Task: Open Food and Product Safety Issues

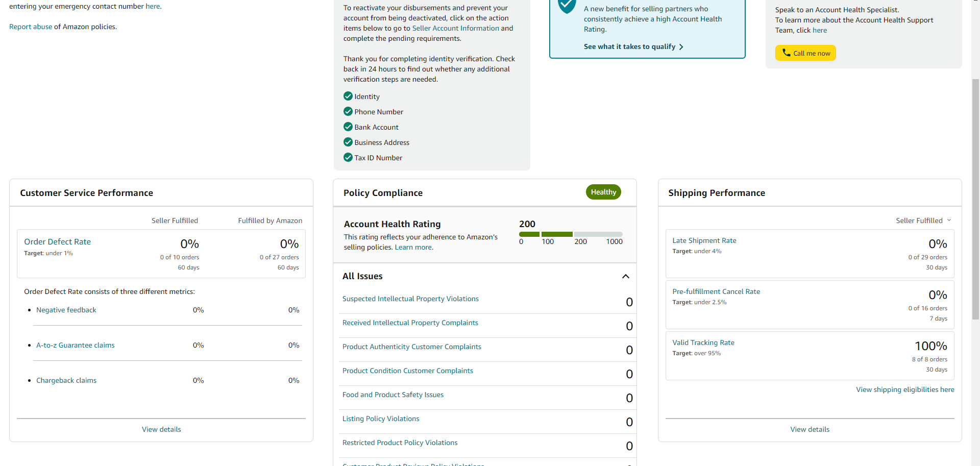Action: coord(393,395)
